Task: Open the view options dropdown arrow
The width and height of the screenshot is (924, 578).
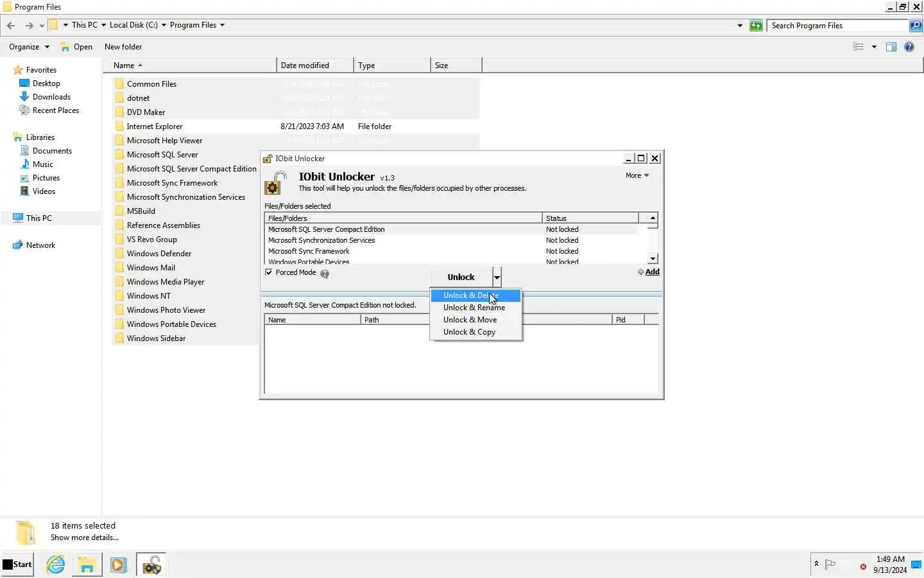Action: click(874, 47)
